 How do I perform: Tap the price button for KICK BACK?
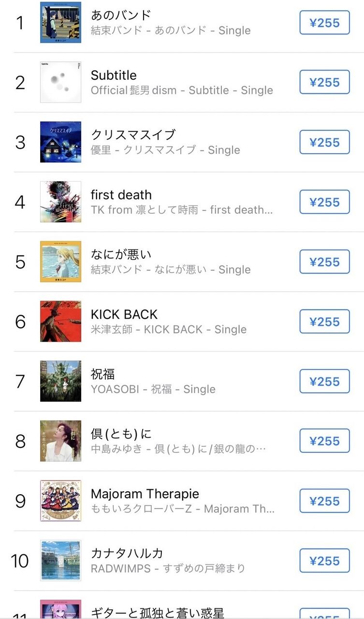point(324,322)
